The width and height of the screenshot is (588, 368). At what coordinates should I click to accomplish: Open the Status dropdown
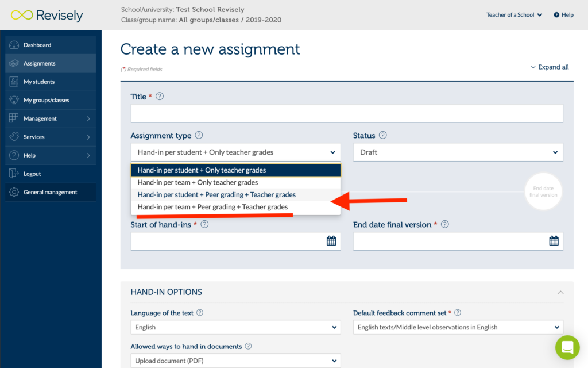[x=458, y=152]
